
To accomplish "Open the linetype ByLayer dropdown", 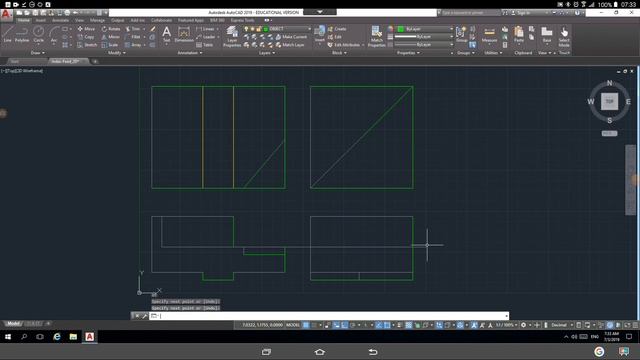I will coord(424,44).
